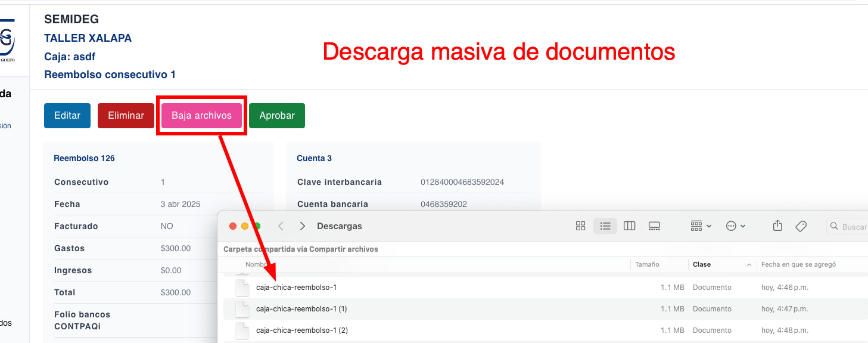Click time hoy, 4:46 p.m. in Finder
Viewport: 868px width, 343px height.
pos(785,288)
